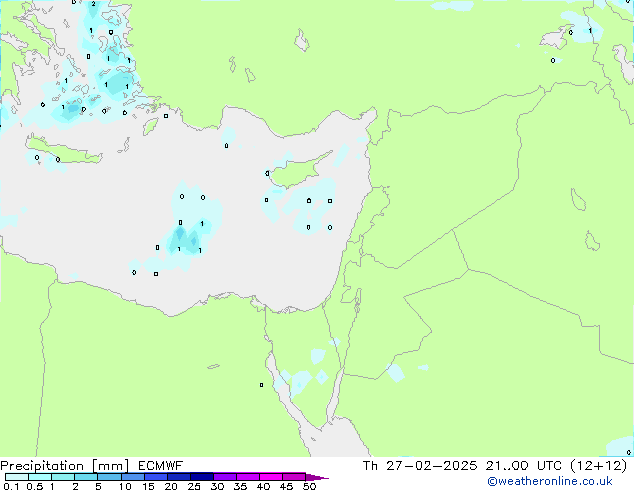Click the "ECMWF" model label

(161, 466)
